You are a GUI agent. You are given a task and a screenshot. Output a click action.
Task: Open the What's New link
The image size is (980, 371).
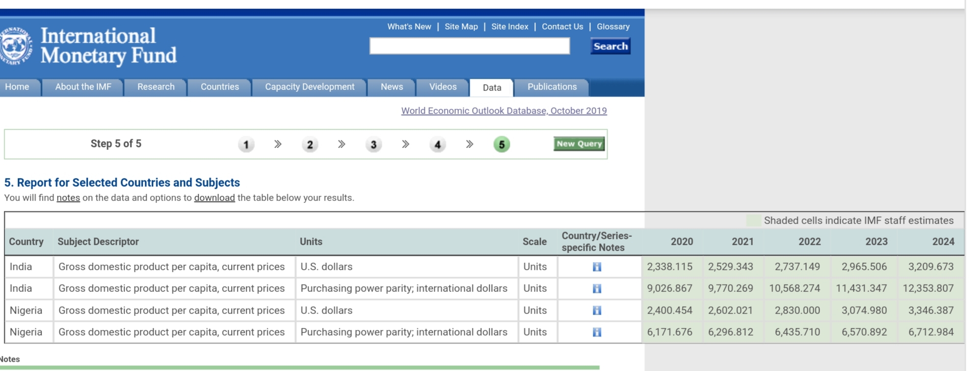[x=409, y=27]
